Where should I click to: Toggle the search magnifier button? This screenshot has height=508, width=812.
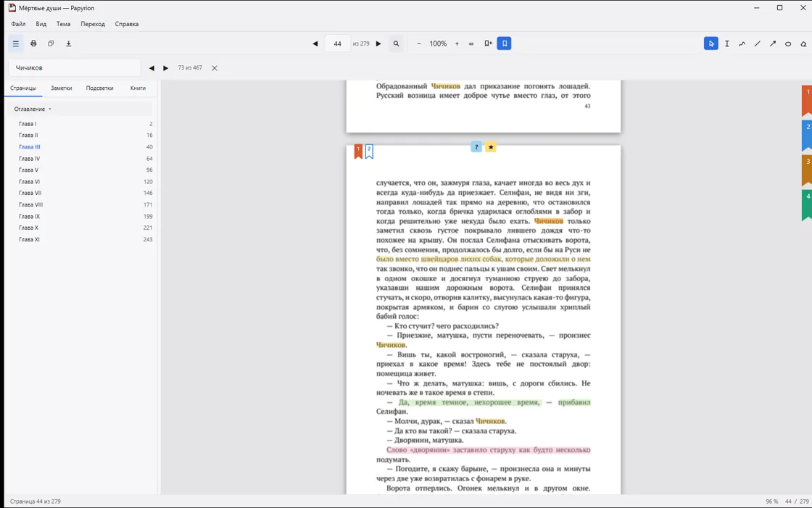[396, 43]
